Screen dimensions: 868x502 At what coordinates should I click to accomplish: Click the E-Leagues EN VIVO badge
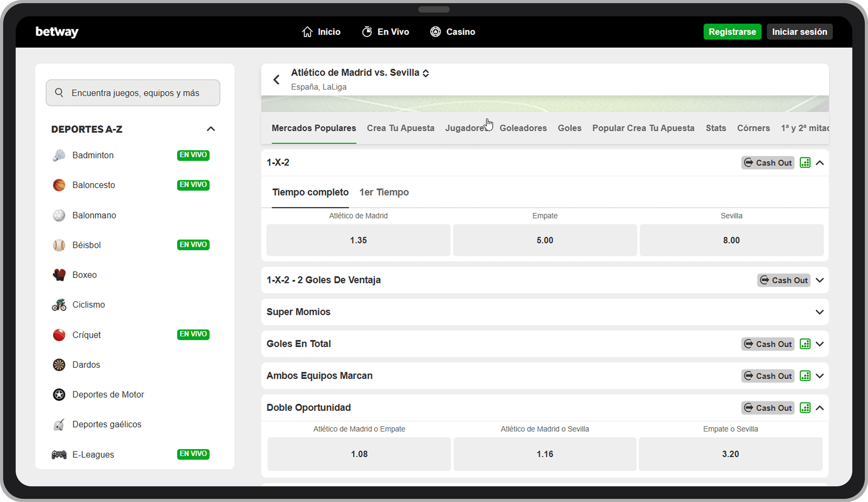pos(193,454)
